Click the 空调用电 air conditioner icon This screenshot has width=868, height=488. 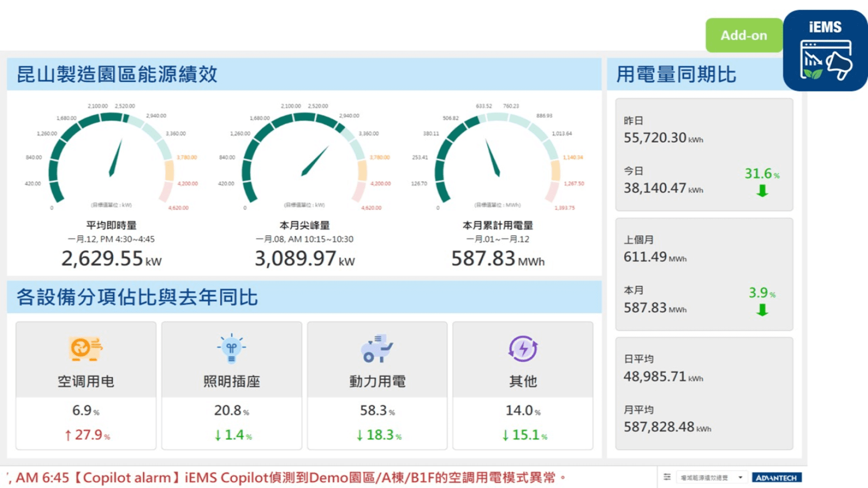[x=85, y=348]
